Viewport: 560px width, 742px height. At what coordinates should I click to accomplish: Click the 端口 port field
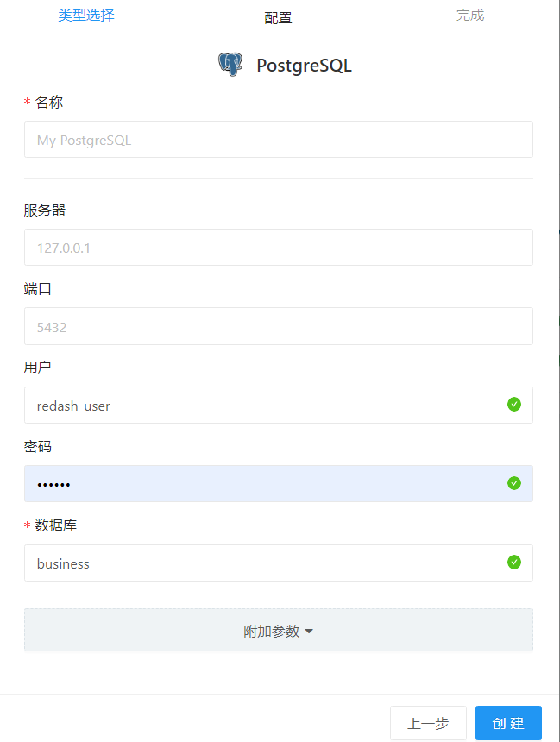point(280,326)
